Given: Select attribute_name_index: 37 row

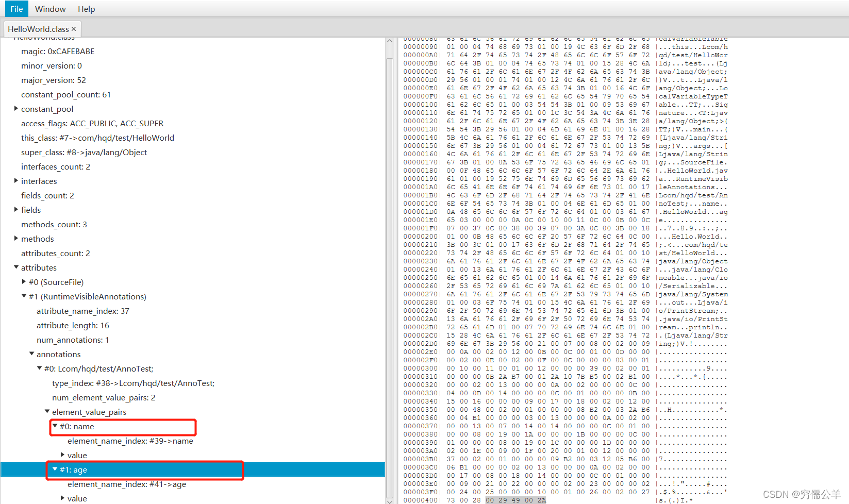Looking at the screenshot, I should [83, 311].
